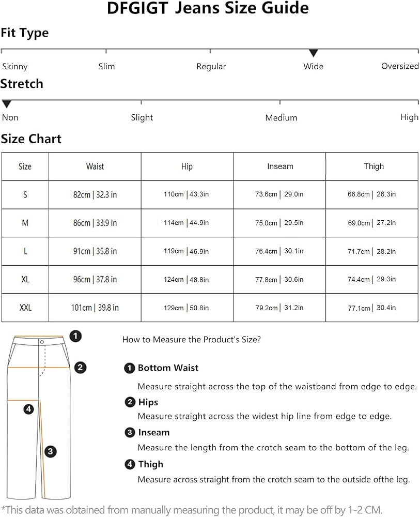Select the Regular fit label
Image resolution: width=420 pixels, height=517 pixels.
point(211,67)
